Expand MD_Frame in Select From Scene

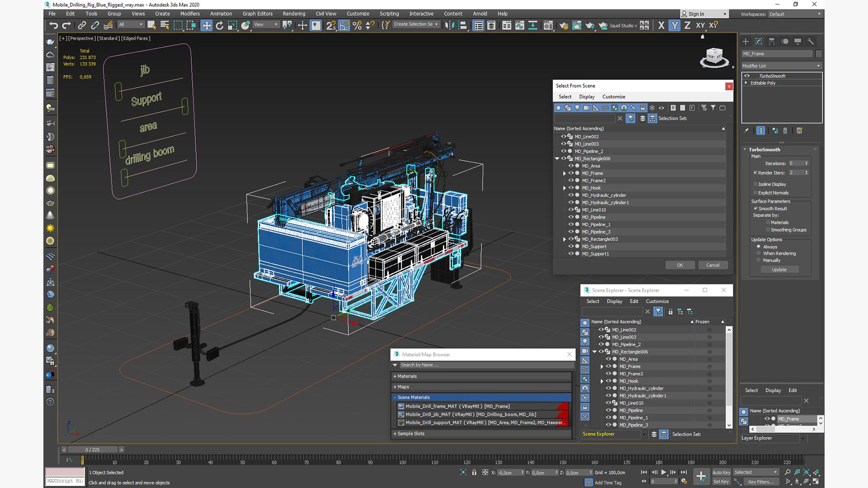click(x=564, y=174)
